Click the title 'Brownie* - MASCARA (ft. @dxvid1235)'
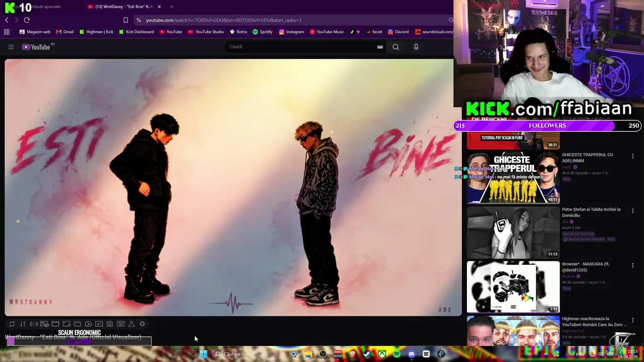This screenshot has width=644, height=362. [x=586, y=267]
